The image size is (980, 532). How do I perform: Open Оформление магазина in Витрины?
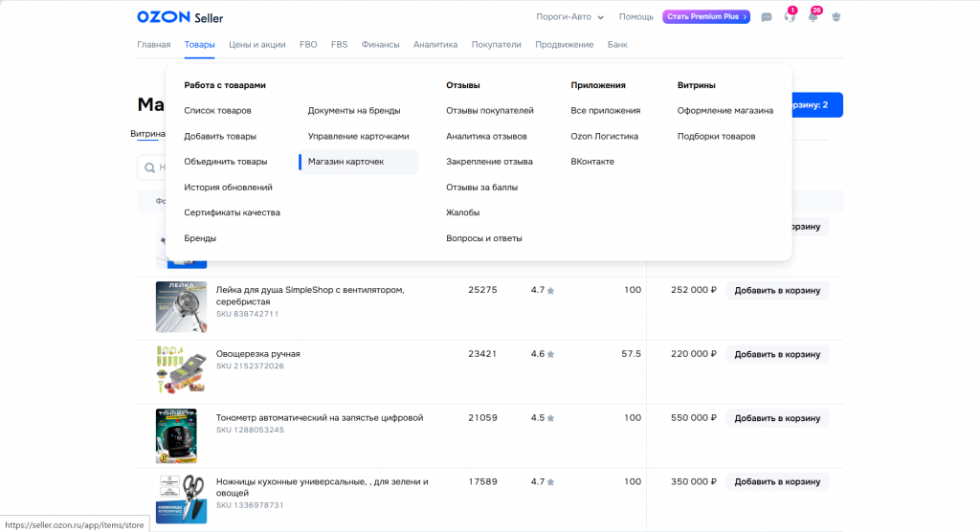point(724,111)
